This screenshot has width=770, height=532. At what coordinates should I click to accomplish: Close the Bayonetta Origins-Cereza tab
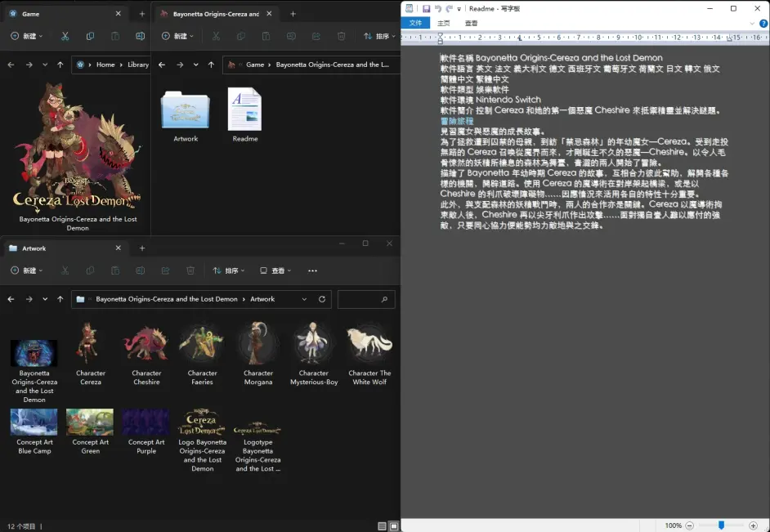(x=269, y=14)
